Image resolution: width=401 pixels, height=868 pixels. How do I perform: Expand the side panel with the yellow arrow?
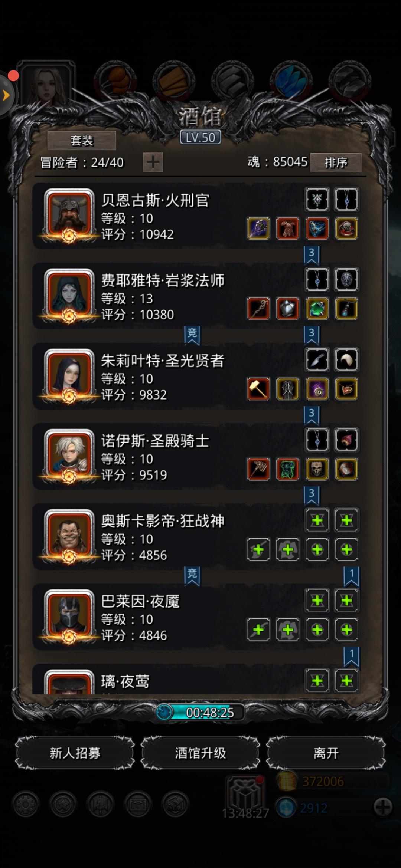click(x=6, y=95)
